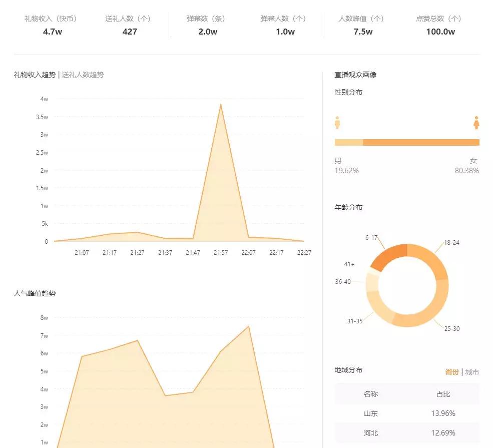Click the 21:27 x-axis time label
The image size is (493, 448).
coord(137,252)
